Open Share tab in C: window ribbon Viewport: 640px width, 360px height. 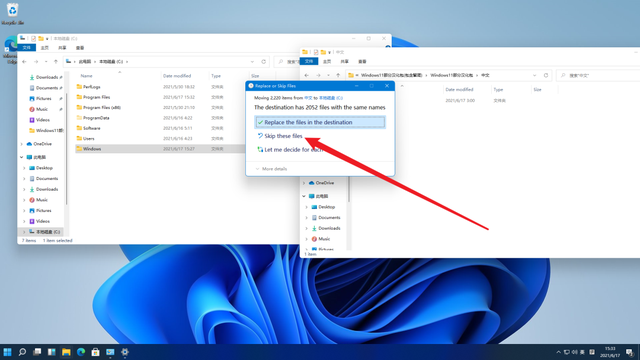click(62, 48)
